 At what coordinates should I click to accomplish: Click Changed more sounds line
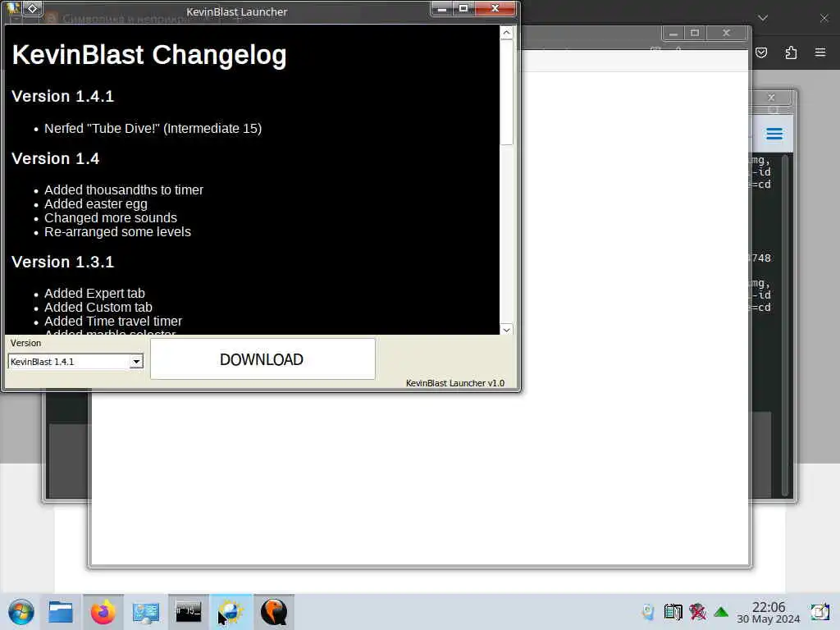pyautogui.click(x=111, y=218)
